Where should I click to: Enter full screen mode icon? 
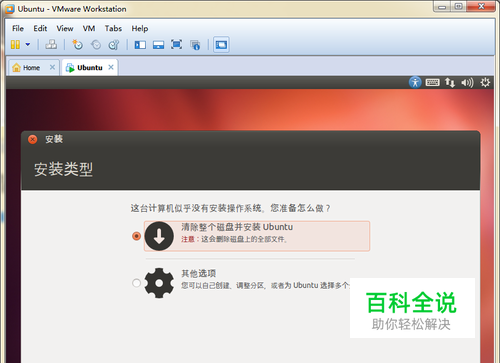point(176,44)
